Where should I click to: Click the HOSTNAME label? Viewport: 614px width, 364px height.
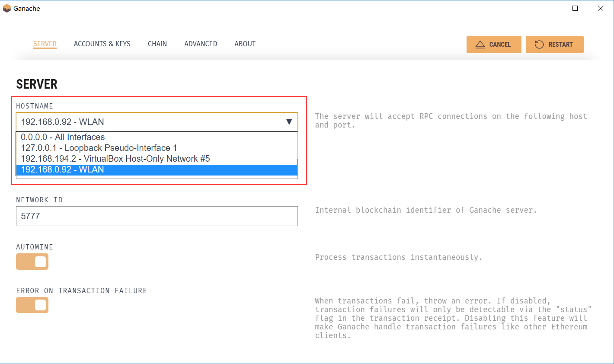(x=35, y=106)
